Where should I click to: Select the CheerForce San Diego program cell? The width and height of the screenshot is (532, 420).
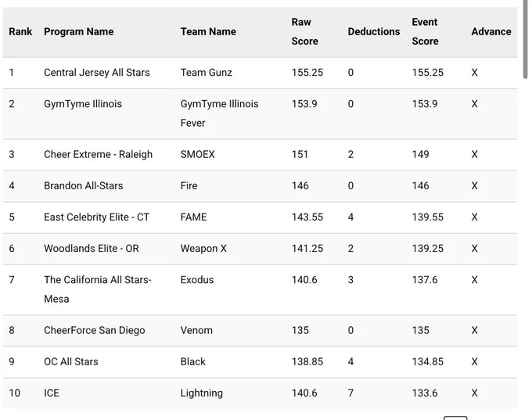click(95, 330)
